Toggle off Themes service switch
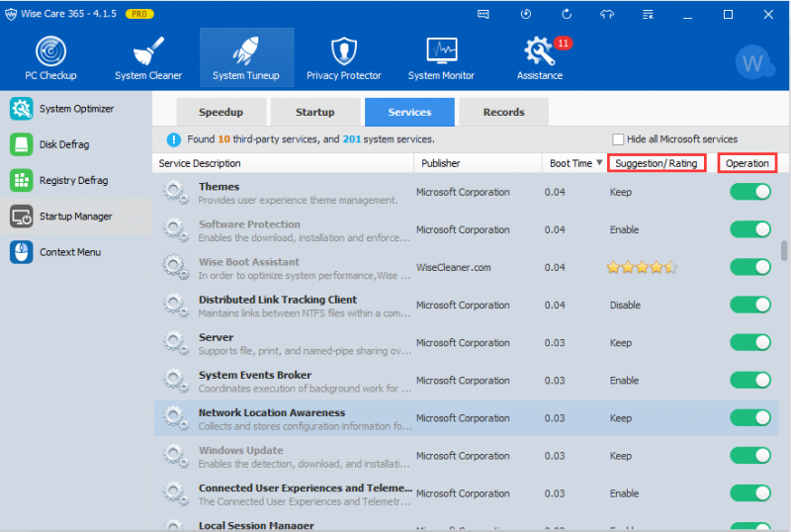Screen dimensions: 791x532 point(750,192)
